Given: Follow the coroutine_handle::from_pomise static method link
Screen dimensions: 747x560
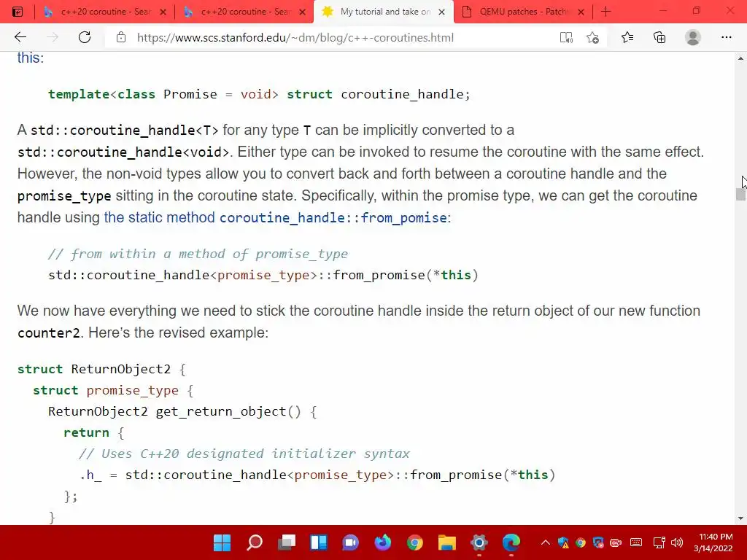Looking at the screenshot, I should click(276, 217).
